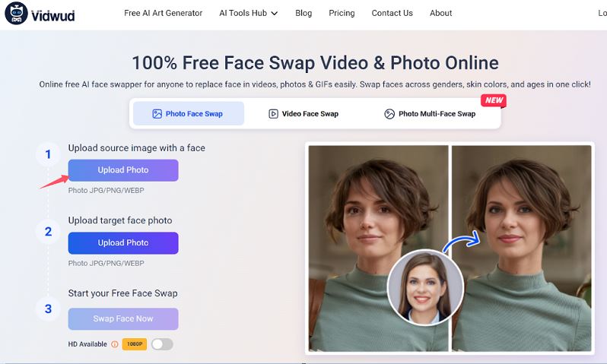Switch to Photo Multi-Face Swap tab

click(x=430, y=114)
